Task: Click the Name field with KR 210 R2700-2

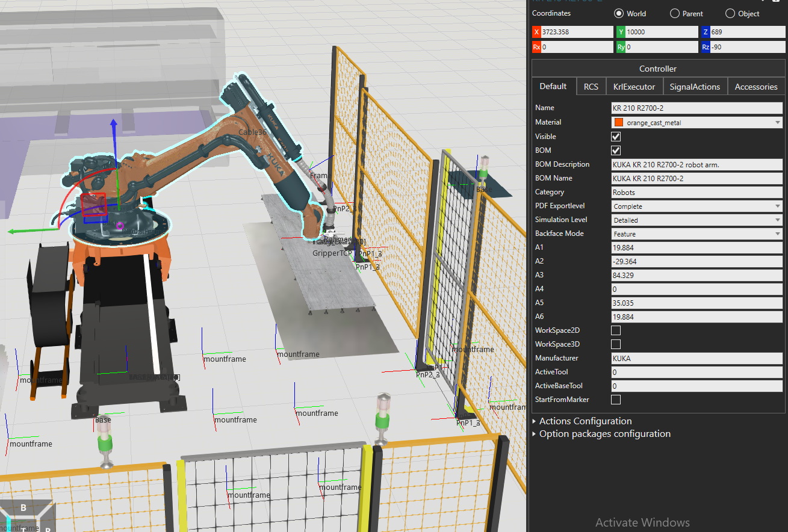Action: pos(696,108)
